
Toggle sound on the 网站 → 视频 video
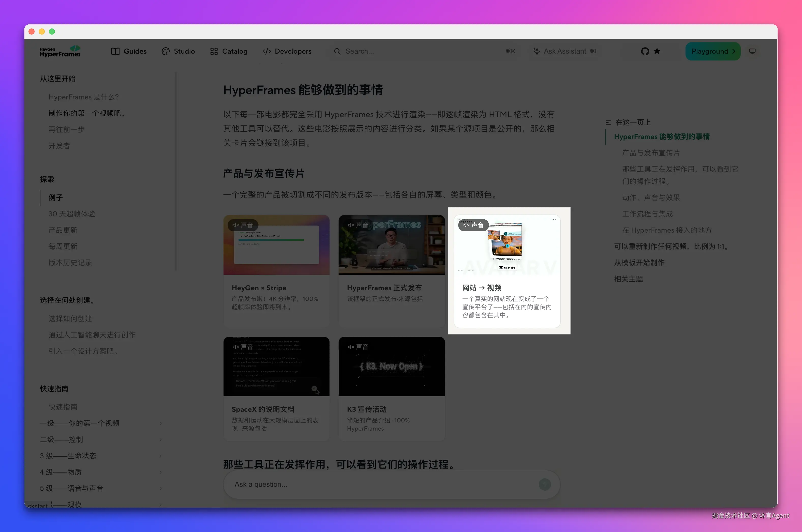pos(473,225)
